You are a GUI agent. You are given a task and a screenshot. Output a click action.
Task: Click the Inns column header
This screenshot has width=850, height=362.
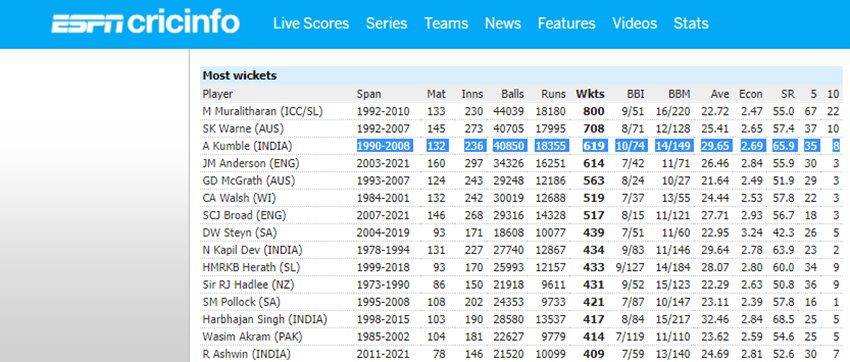[x=472, y=94]
